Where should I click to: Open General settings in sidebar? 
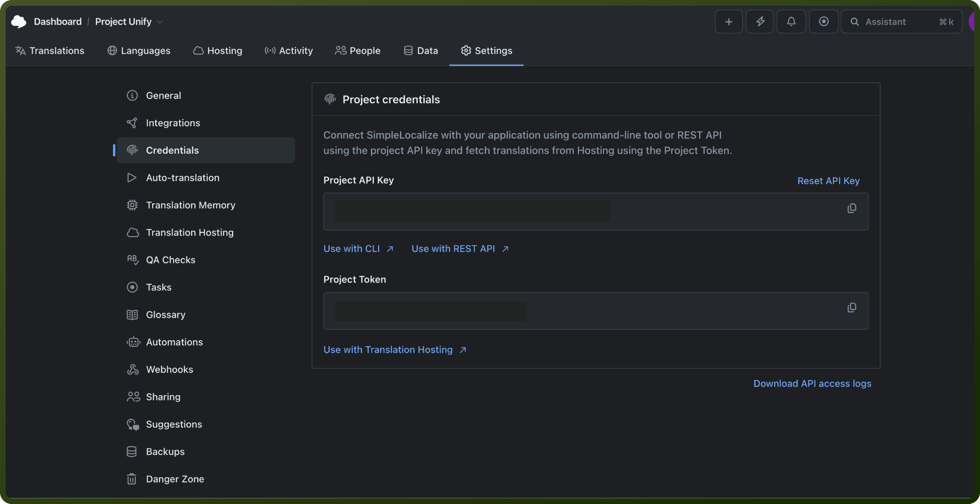click(206, 95)
